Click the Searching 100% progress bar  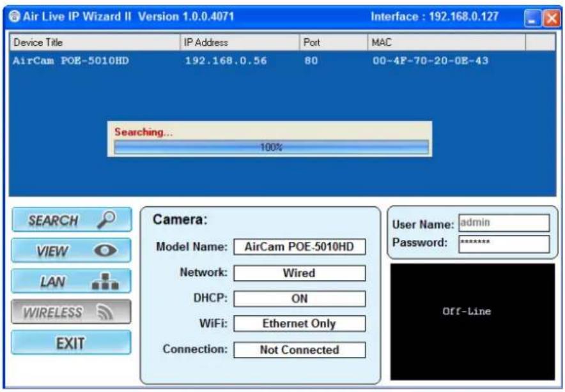272,147
